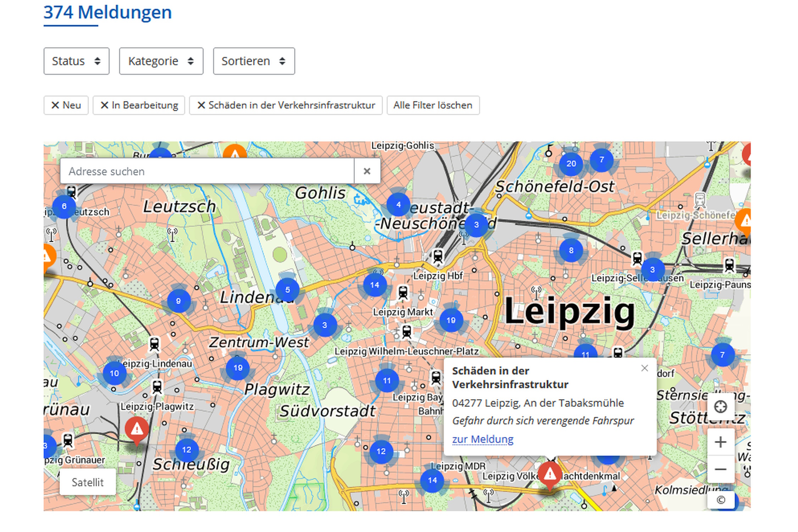Follow the zur Meldung link
Image resolution: width=798 pixels, height=532 pixels.
click(482, 439)
